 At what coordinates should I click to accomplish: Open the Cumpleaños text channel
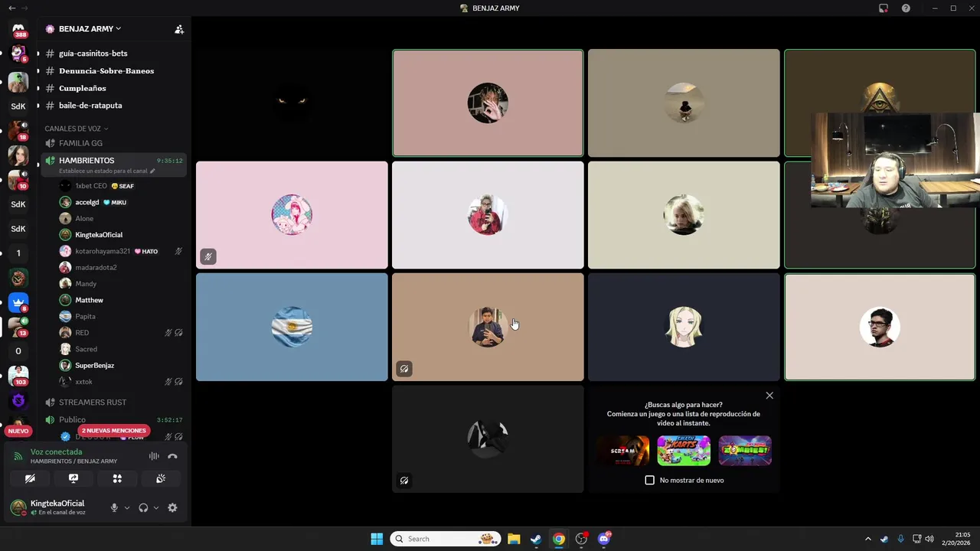click(x=113, y=88)
